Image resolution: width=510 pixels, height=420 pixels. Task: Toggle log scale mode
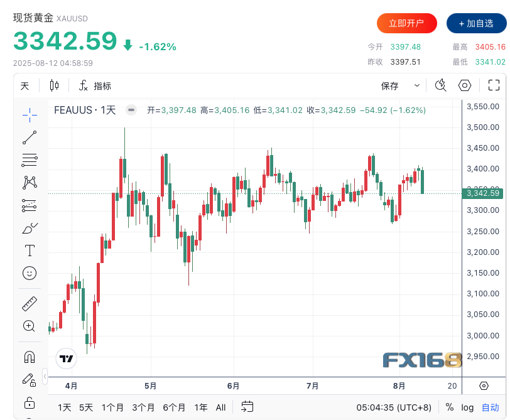467,407
